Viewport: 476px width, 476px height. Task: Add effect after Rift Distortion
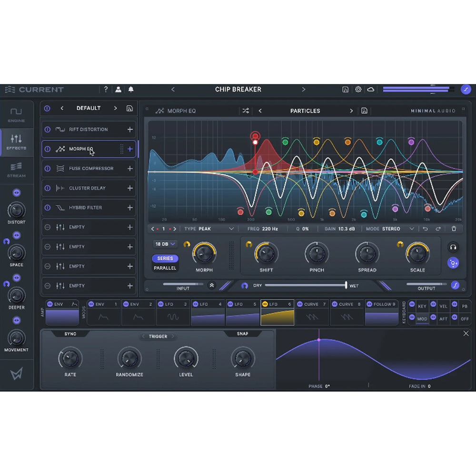tap(130, 129)
